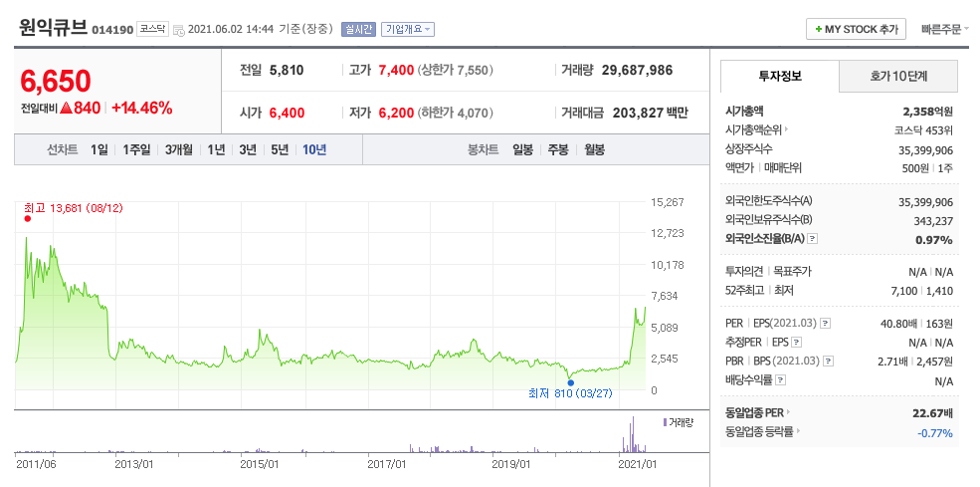Click the red up-triangle price change icon
This screenshot has height=487, width=980.
[68, 109]
